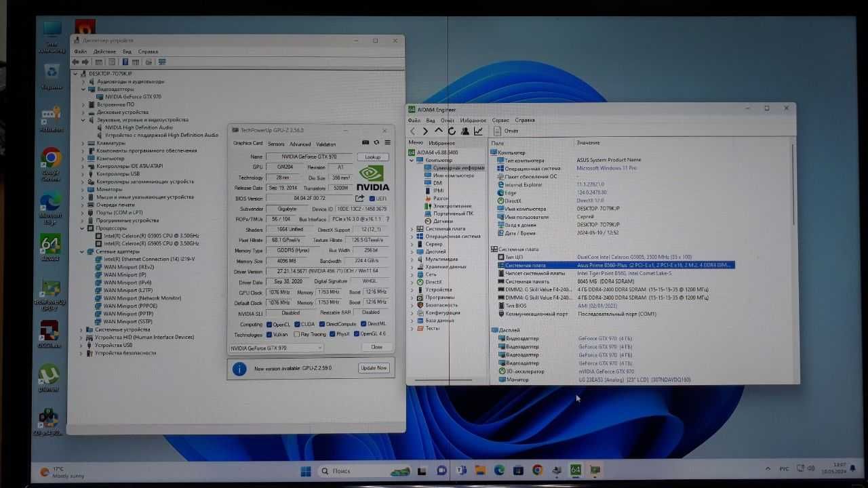Image resolution: width=868 pixels, height=488 pixels.
Task: Select Датчики item in AIDA64 tree
Action: click(x=442, y=221)
